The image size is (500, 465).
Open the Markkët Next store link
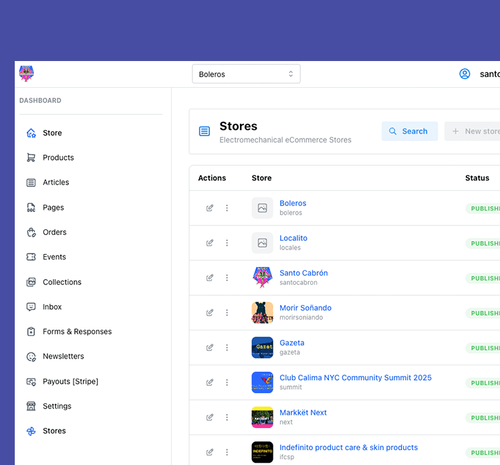pyautogui.click(x=303, y=413)
